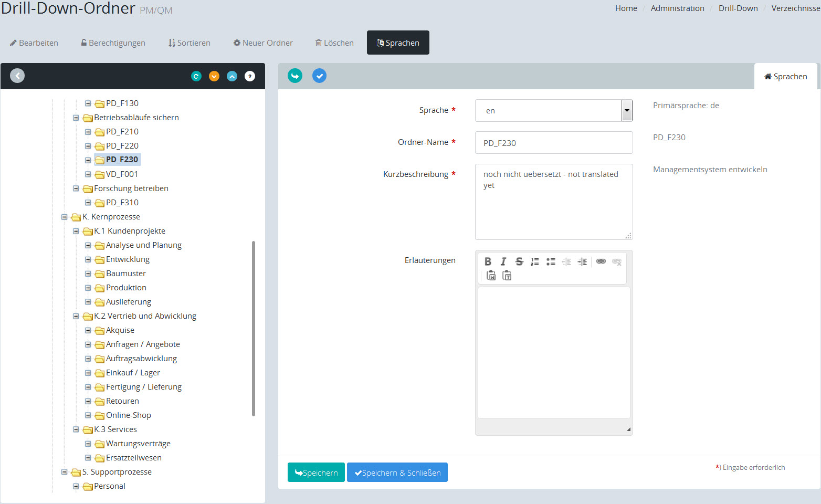This screenshot has width=821, height=504.
Task: Toggle bulleted list formatting
Action: [x=551, y=261]
